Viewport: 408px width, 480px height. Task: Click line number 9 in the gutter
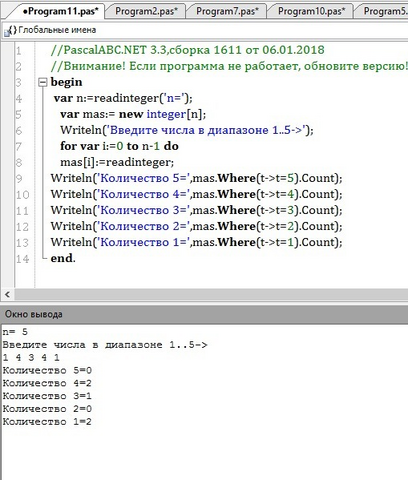click(x=19, y=178)
